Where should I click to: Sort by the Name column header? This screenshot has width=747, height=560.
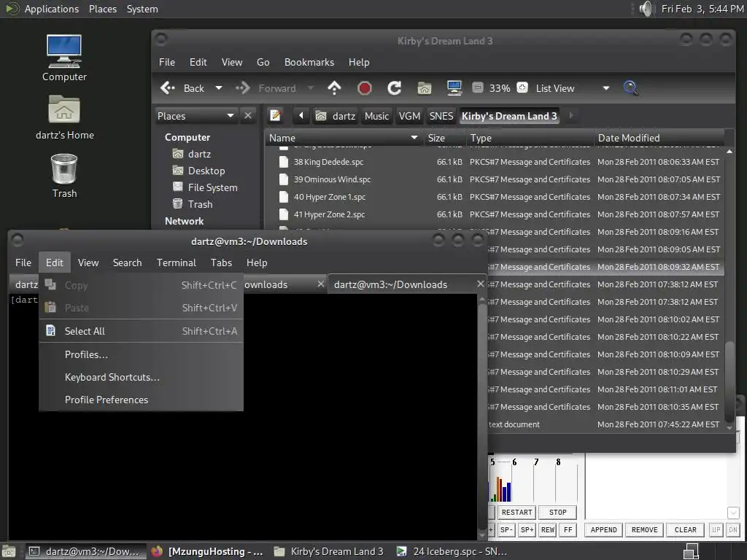point(343,138)
